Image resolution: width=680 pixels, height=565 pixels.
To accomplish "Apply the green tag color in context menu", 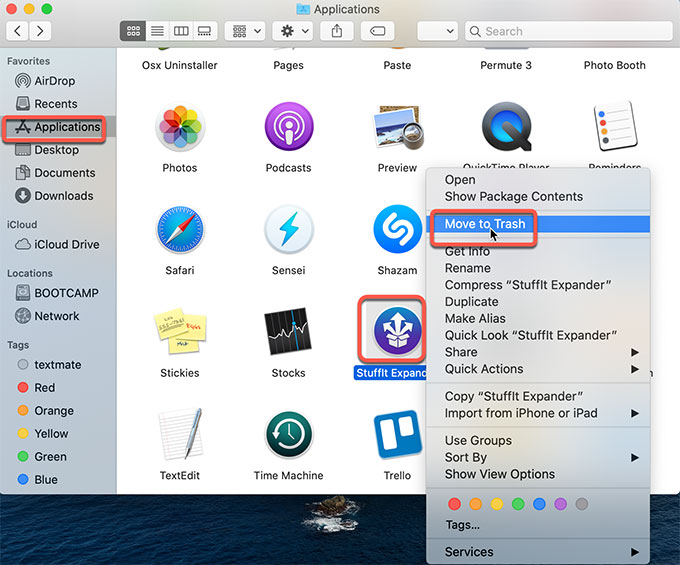I will pyautogui.click(x=518, y=504).
